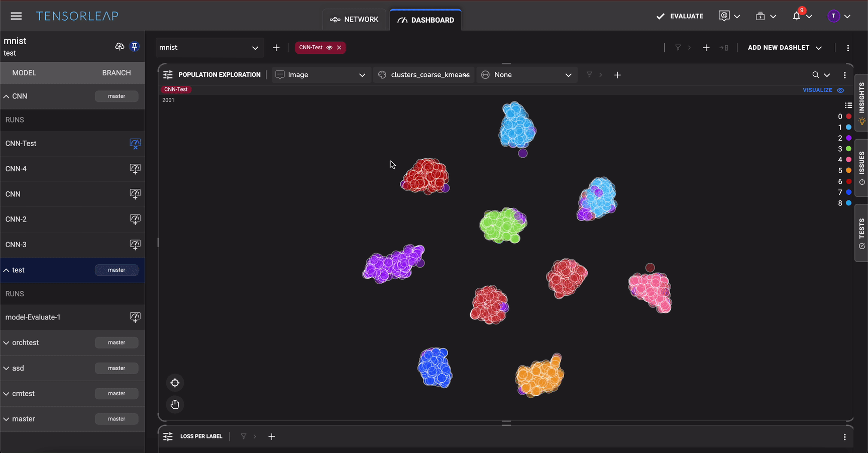This screenshot has width=868, height=453.
Task: Click the CNN-4 run dashboard icon
Action: 135,169
